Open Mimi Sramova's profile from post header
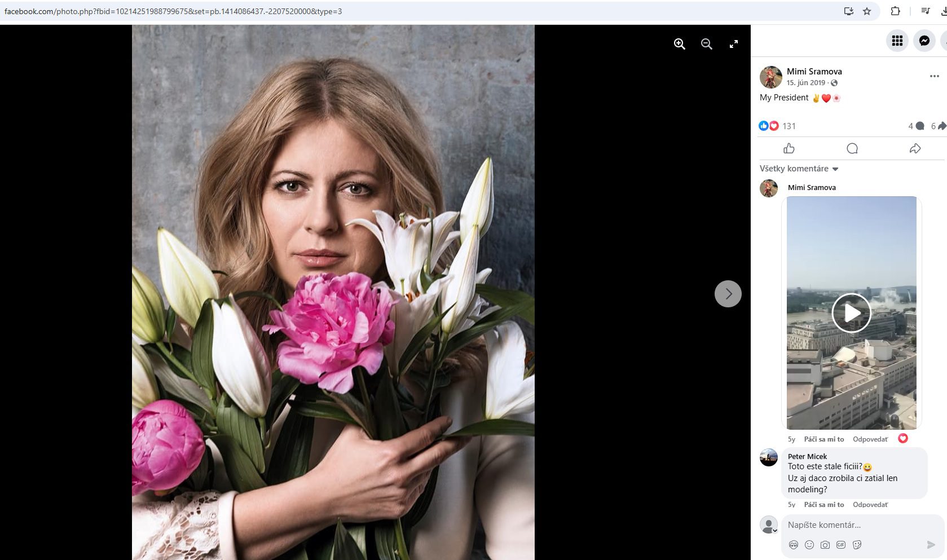 tap(814, 71)
